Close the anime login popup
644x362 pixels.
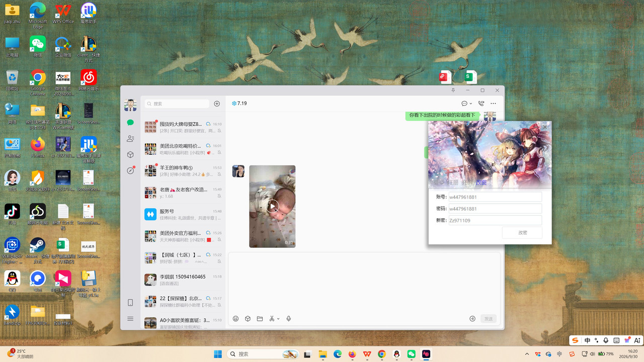[545, 127]
